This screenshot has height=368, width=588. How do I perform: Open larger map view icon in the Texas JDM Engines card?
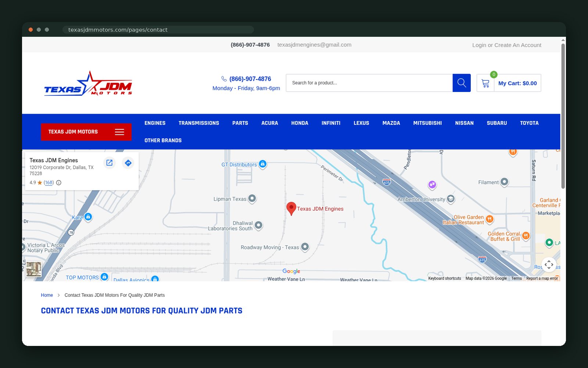pyautogui.click(x=109, y=163)
